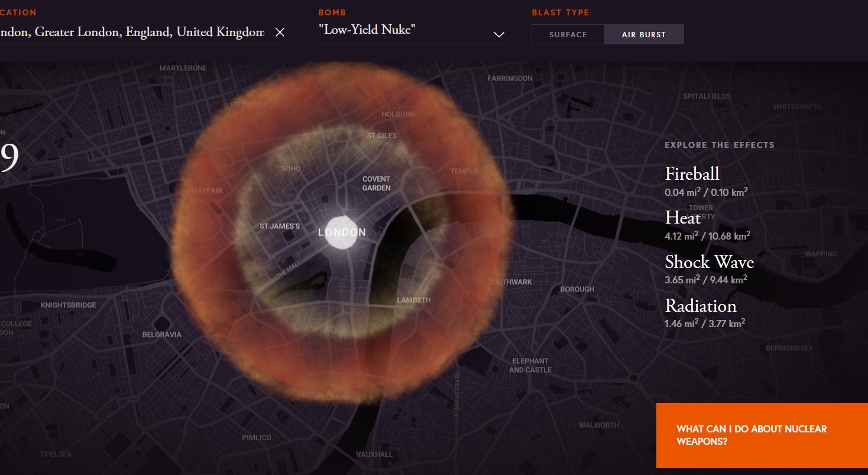Screen dimensions: 868x475
Task: Click the Knightsbridge map label
Action: tap(68, 305)
